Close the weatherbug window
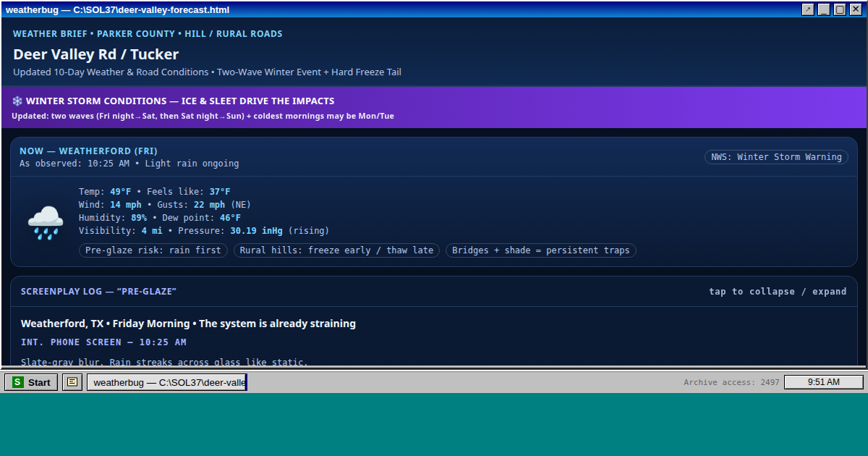The height and width of the screenshot is (456, 868). click(x=856, y=9)
